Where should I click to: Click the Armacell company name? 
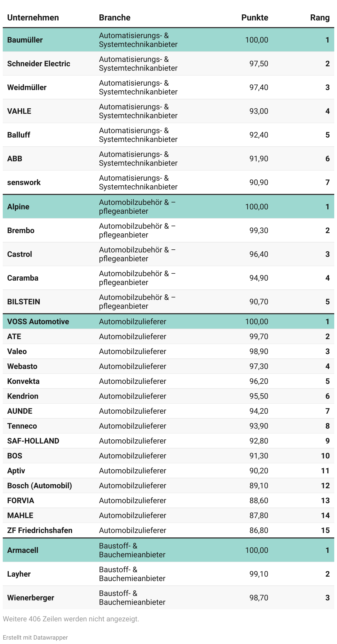click(23, 550)
